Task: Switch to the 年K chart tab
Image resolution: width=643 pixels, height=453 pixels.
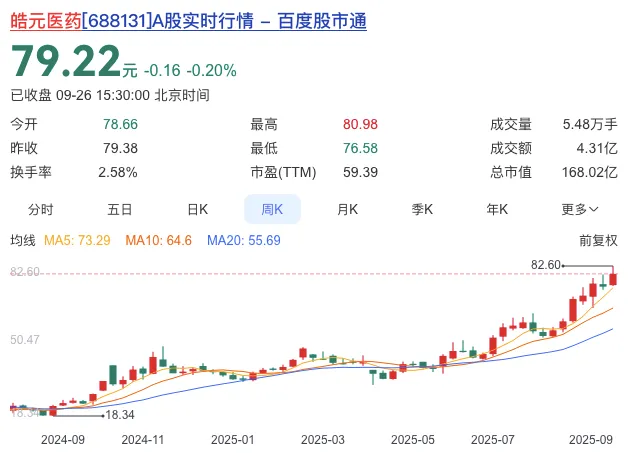Action: (497, 209)
